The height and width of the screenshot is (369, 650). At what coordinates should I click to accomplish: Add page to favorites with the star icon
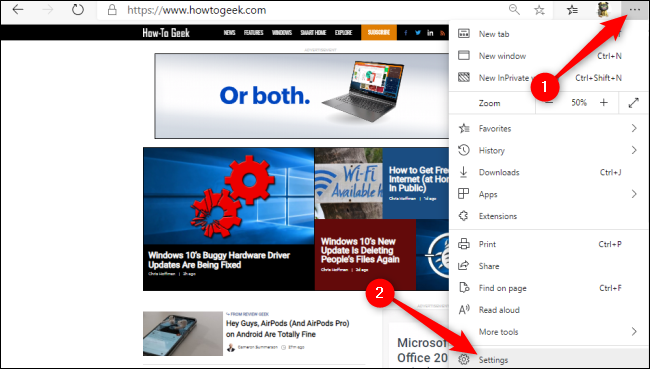[539, 10]
